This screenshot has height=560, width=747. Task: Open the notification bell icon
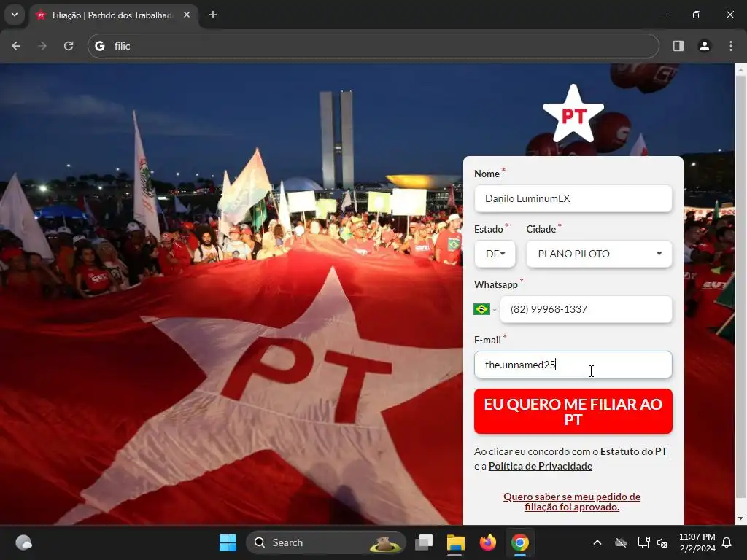[727, 542]
